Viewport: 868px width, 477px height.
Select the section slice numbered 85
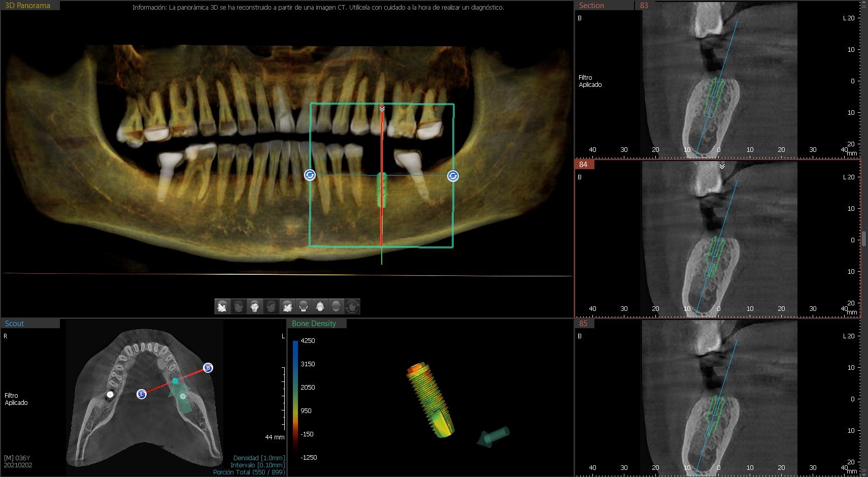pyautogui.click(x=583, y=324)
